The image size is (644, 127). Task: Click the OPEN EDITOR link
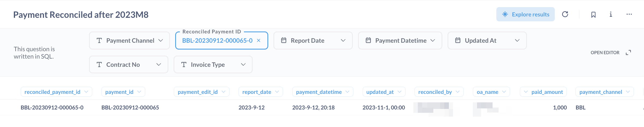[x=605, y=53]
